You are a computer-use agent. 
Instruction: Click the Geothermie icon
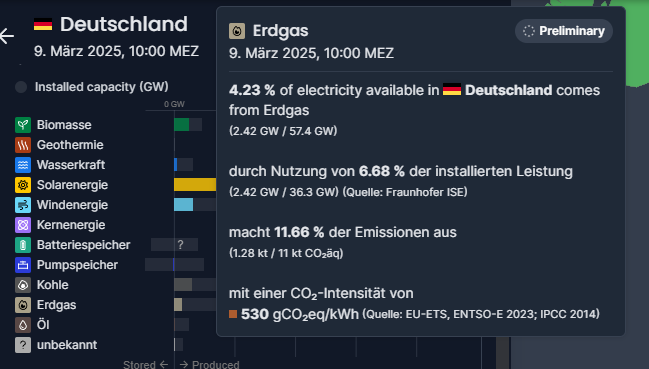tap(23, 145)
